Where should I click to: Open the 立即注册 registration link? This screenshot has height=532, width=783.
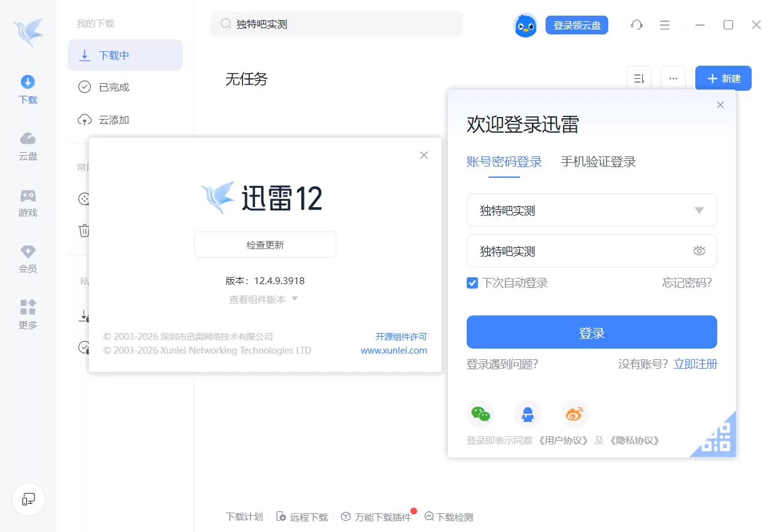pos(695,364)
